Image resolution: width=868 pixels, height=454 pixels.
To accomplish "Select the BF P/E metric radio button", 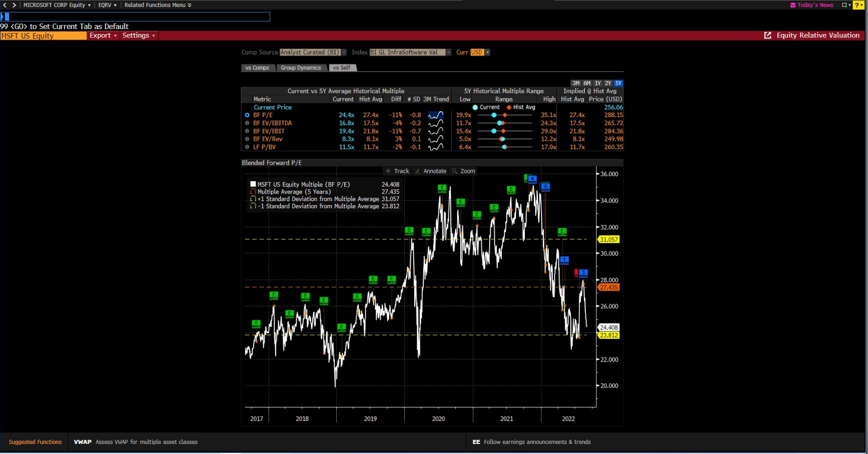I will pyautogui.click(x=247, y=115).
